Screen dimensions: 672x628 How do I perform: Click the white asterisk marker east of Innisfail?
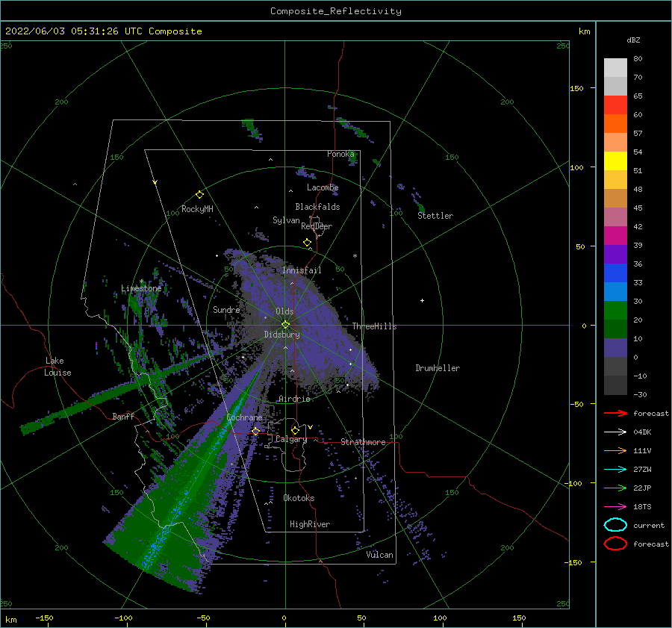pos(355,256)
